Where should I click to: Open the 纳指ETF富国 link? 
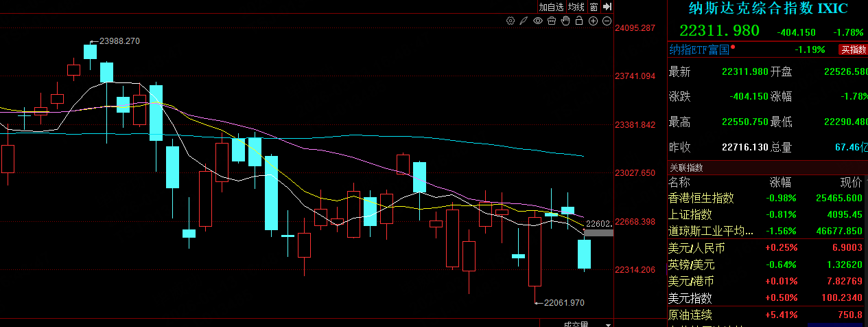coord(699,49)
